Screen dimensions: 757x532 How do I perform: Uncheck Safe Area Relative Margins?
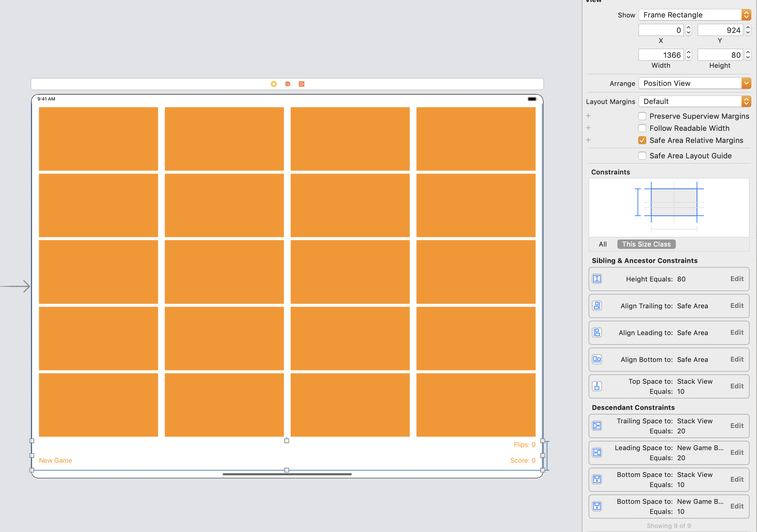coord(642,140)
